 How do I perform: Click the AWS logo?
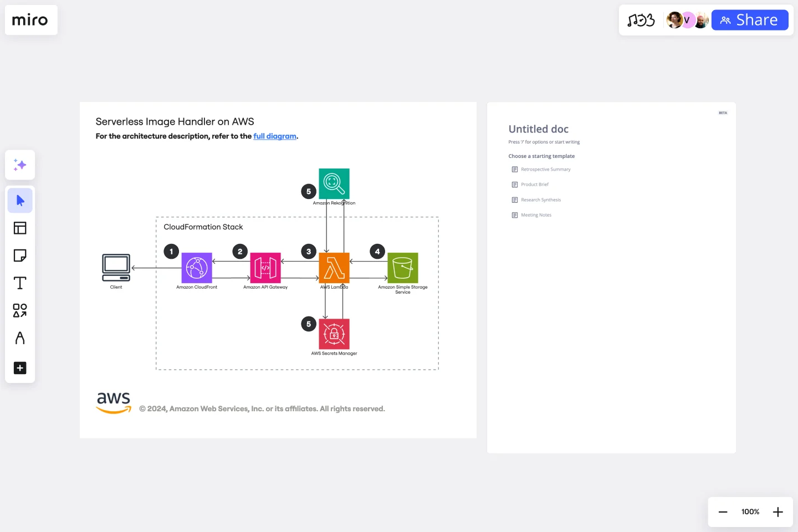(x=114, y=403)
